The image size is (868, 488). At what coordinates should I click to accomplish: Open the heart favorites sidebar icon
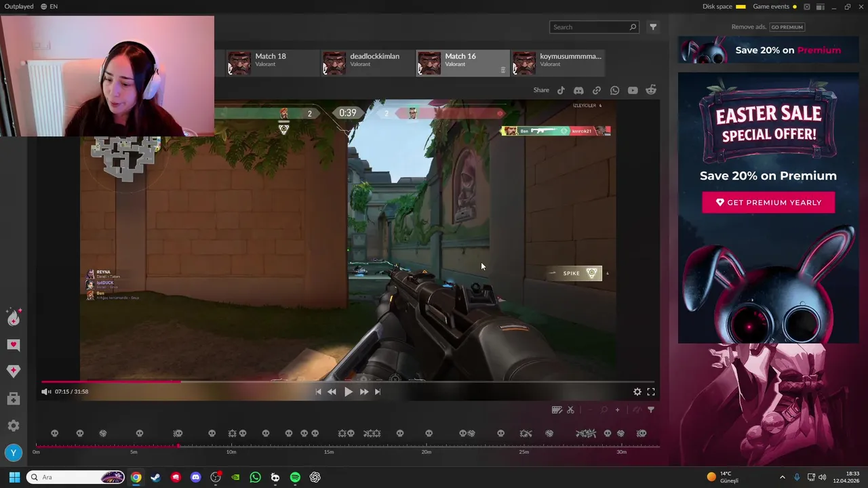pos(14,345)
